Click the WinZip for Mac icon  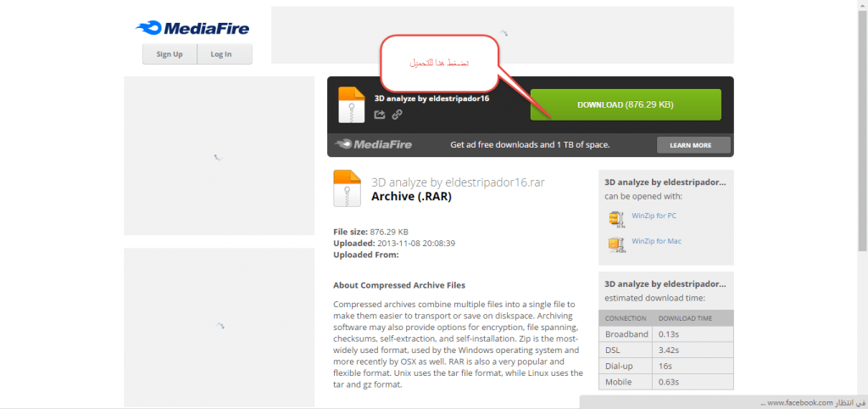(617, 244)
